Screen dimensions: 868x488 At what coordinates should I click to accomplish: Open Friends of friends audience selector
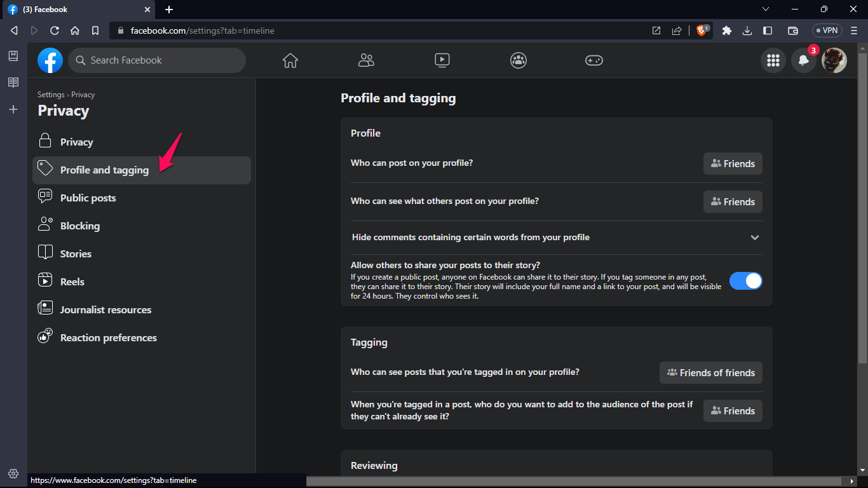pos(711,372)
